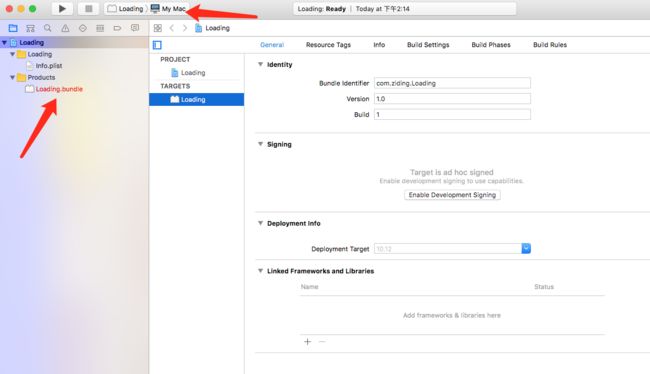Open the Find navigator magnifier icon

[x=48, y=28]
